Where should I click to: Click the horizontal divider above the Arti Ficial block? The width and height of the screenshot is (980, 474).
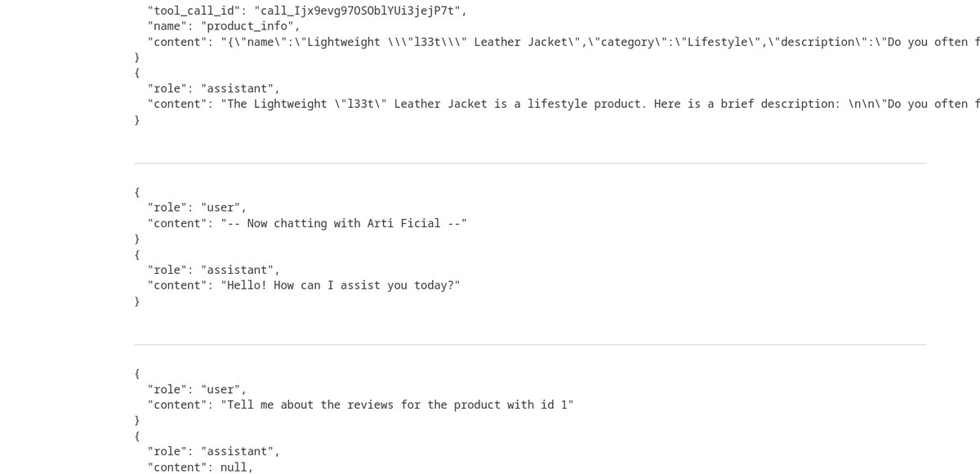530,163
